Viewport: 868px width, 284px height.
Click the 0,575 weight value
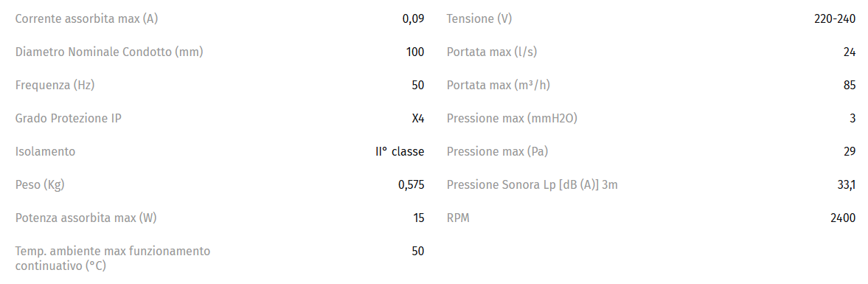[x=412, y=185]
